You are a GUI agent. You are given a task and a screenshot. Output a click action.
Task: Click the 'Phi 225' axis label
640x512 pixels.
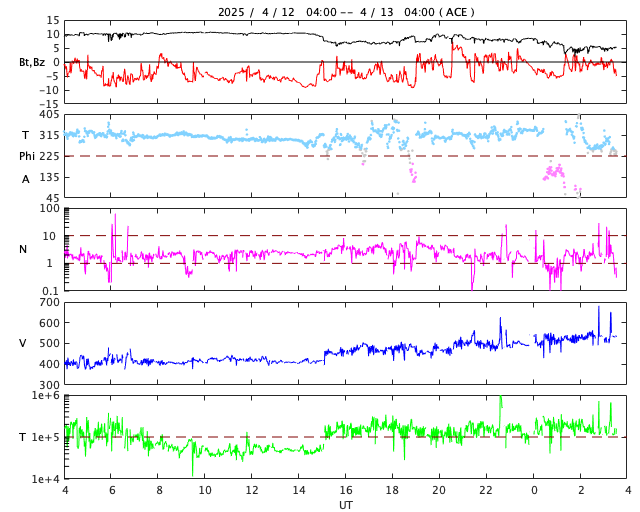point(39,156)
